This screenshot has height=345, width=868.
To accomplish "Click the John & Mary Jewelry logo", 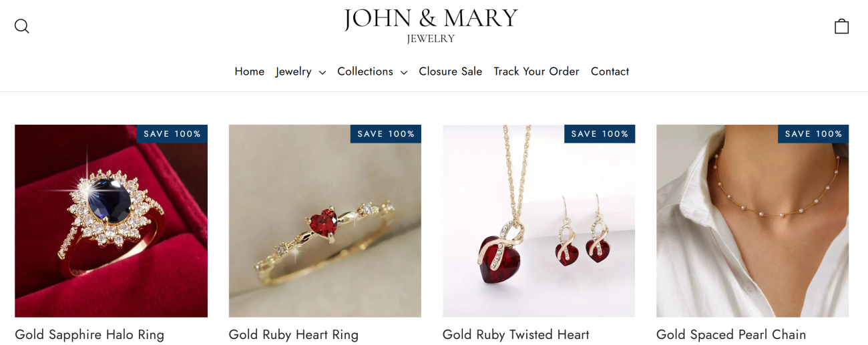I will tap(431, 25).
